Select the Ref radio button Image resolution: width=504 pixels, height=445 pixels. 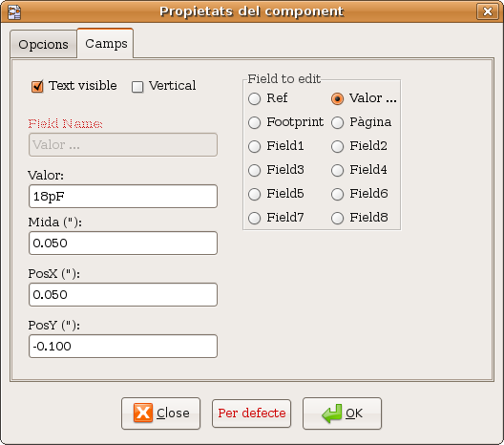tap(254, 98)
